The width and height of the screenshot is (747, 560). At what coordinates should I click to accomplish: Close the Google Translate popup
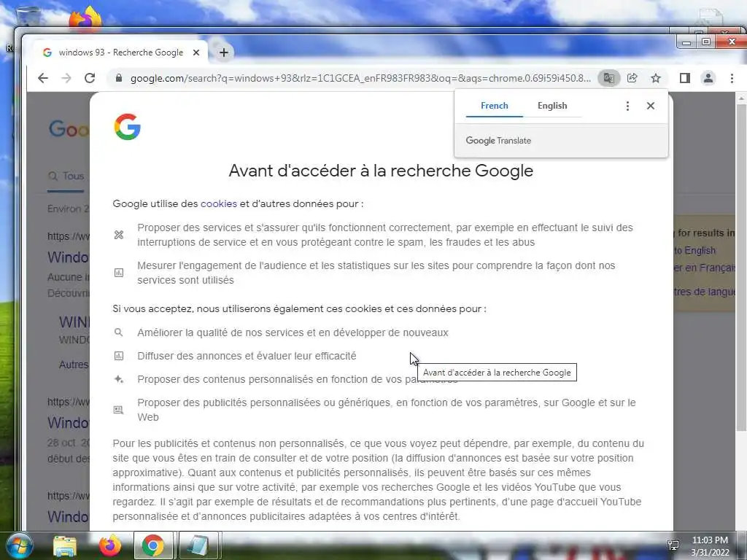coord(650,106)
